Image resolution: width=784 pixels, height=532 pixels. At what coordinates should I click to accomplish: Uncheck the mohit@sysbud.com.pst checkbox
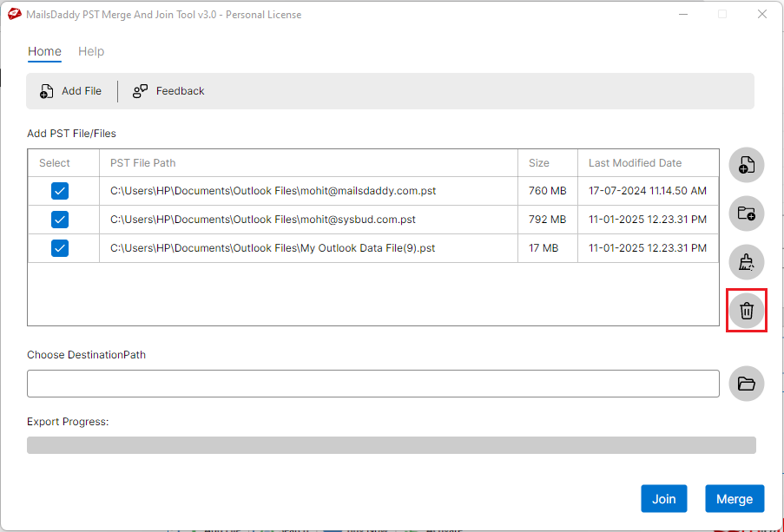tap(60, 220)
